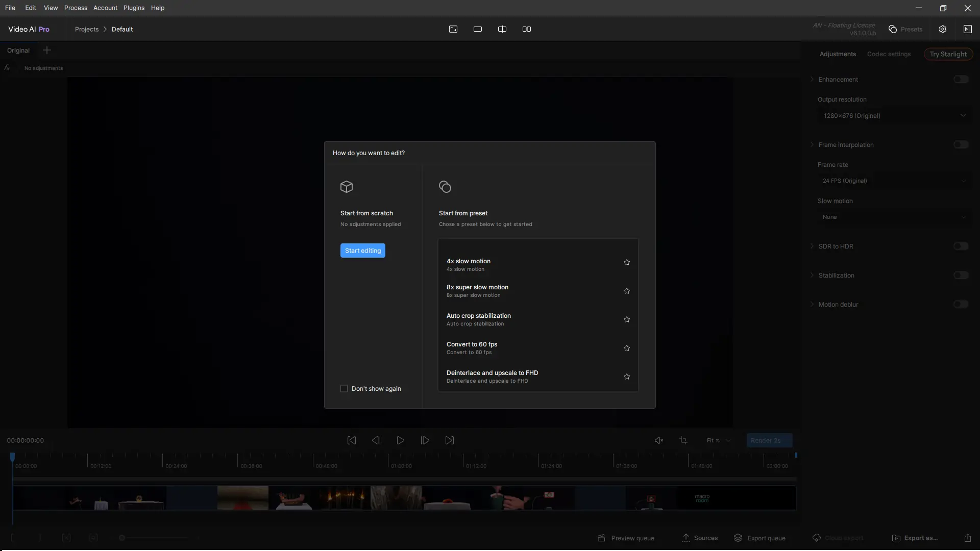
Task: Click the Try Starlight button
Action: [x=948, y=54]
